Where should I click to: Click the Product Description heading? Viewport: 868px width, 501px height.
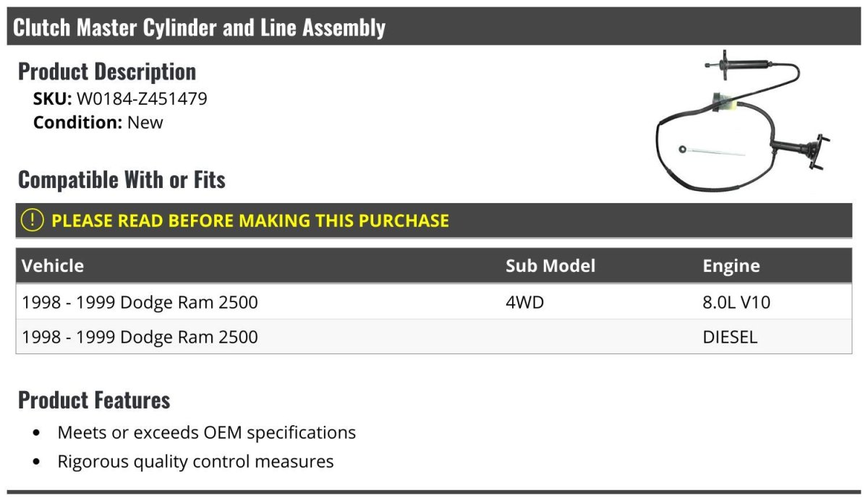(x=107, y=71)
